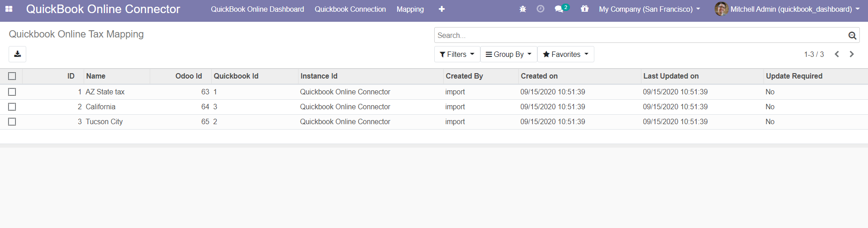Click Instance Id in Tucson City row
The width and height of the screenshot is (868, 228).
[345, 122]
